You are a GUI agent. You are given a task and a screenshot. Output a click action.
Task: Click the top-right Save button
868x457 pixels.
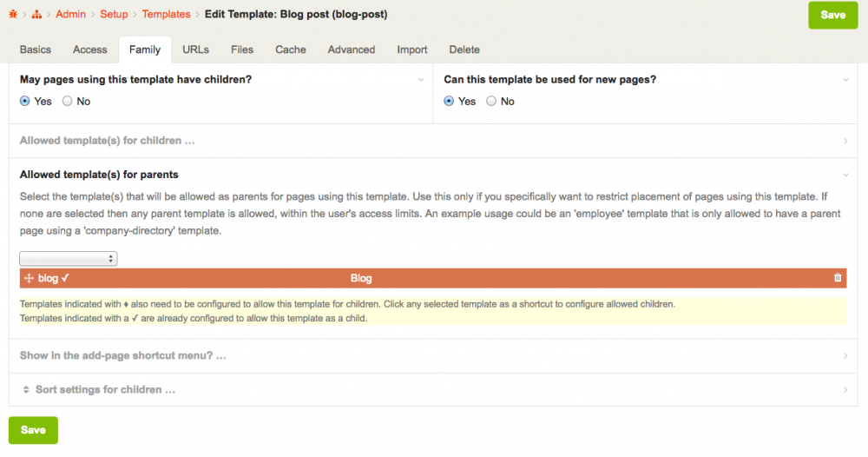click(832, 15)
